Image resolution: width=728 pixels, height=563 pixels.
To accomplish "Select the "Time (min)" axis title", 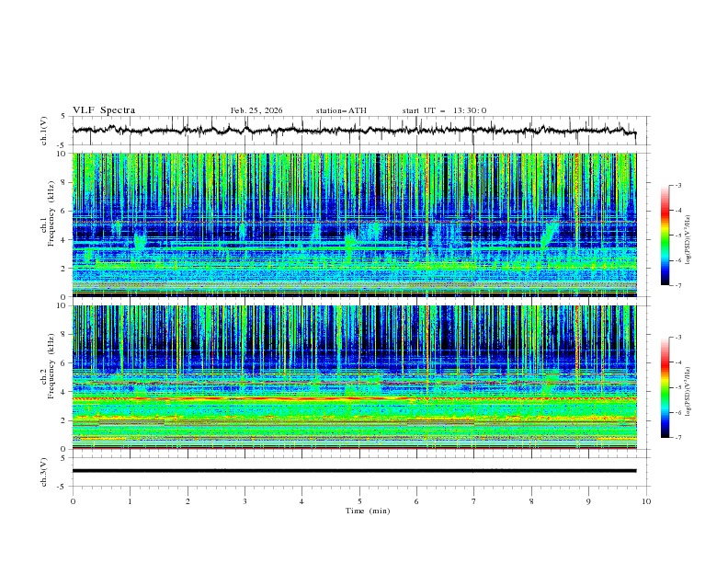I will (368, 511).
